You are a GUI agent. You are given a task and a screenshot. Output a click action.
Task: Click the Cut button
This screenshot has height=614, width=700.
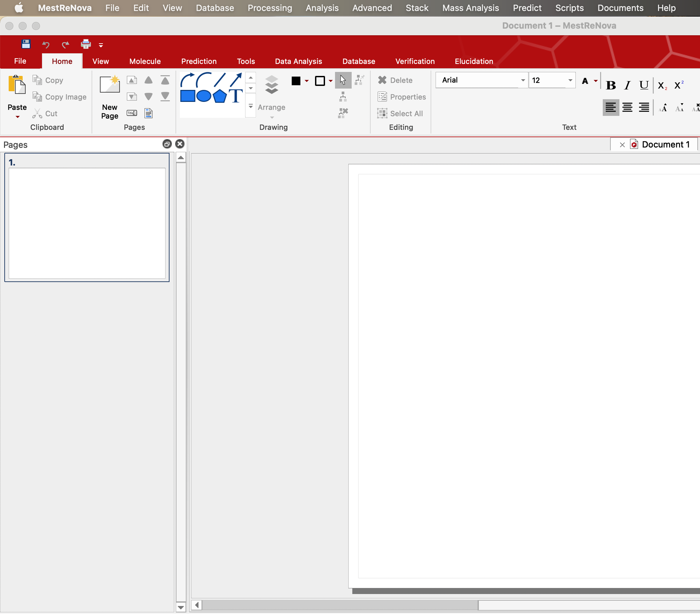45,113
